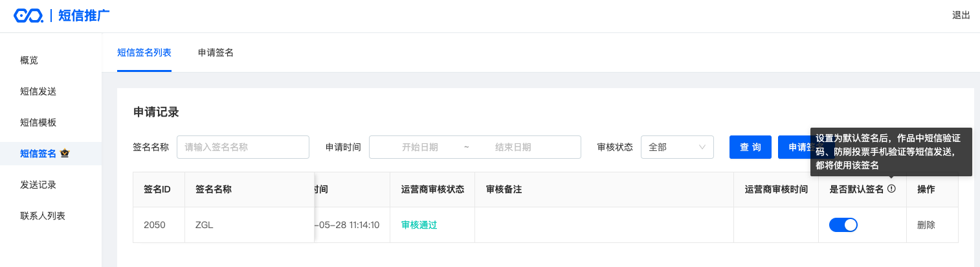Open the 结束日期 date picker field
This screenshot has height=267, width=980.
[x=513, y=147]
